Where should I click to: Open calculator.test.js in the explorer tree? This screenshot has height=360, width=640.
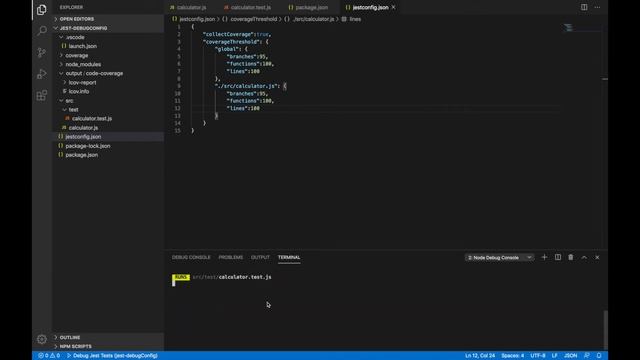click(108, 118)
